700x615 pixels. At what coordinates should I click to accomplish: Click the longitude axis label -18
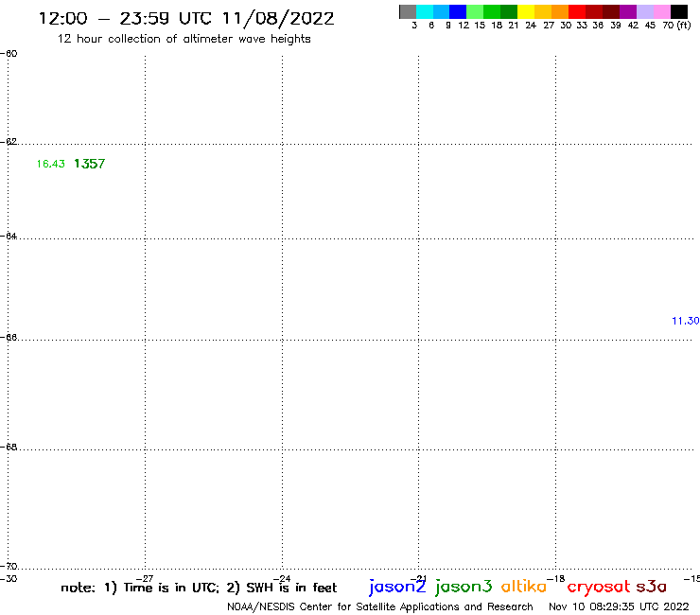pos(556,578)
